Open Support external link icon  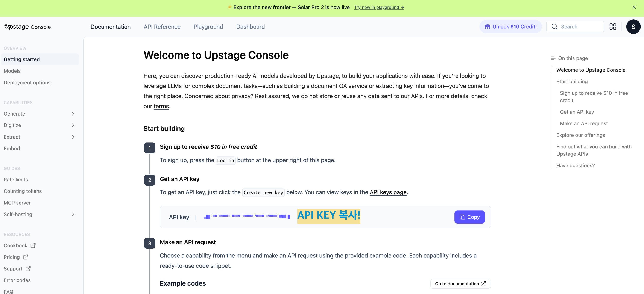tap(28, 268)
